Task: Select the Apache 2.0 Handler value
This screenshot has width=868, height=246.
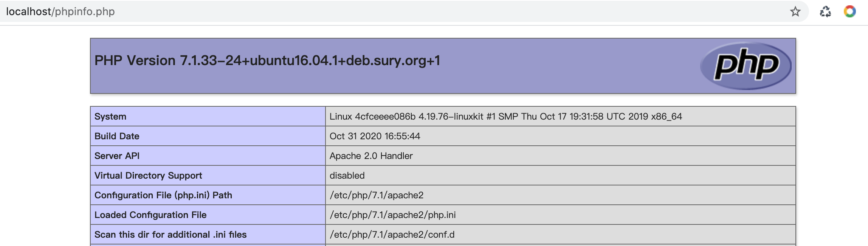Action: tap(371, 156)
